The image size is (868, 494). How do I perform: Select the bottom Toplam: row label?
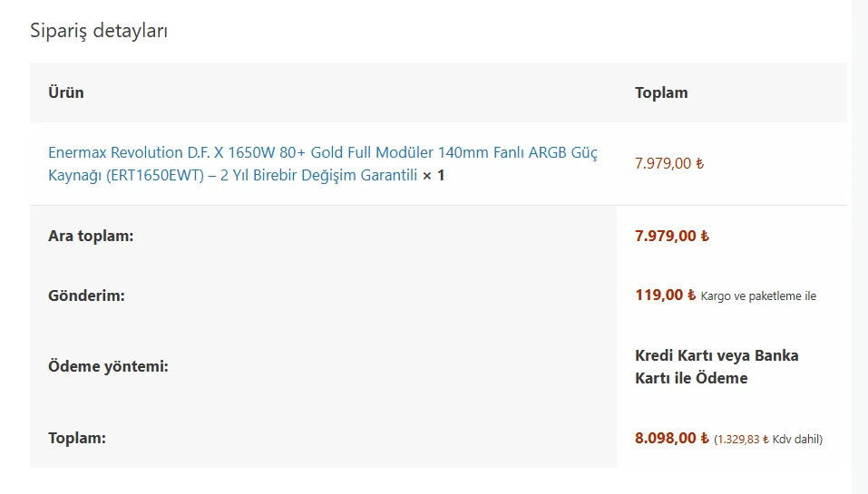click(77, 438)
